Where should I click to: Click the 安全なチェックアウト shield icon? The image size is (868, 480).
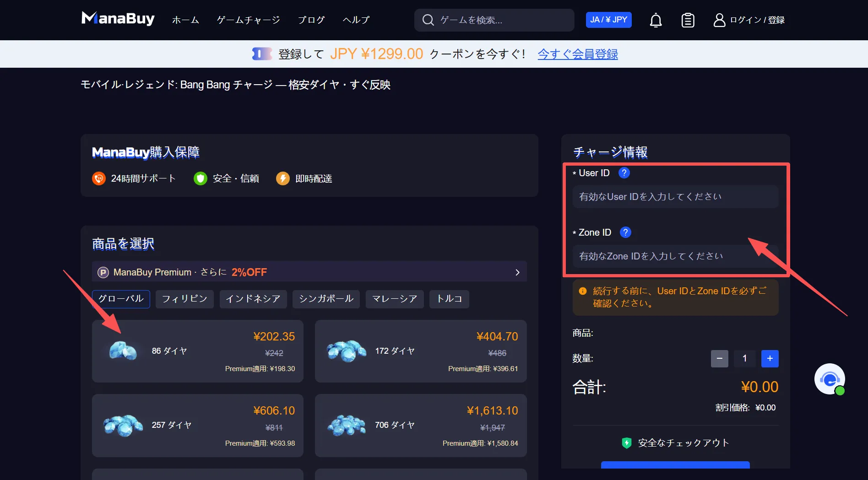click(x=627, y=443)
